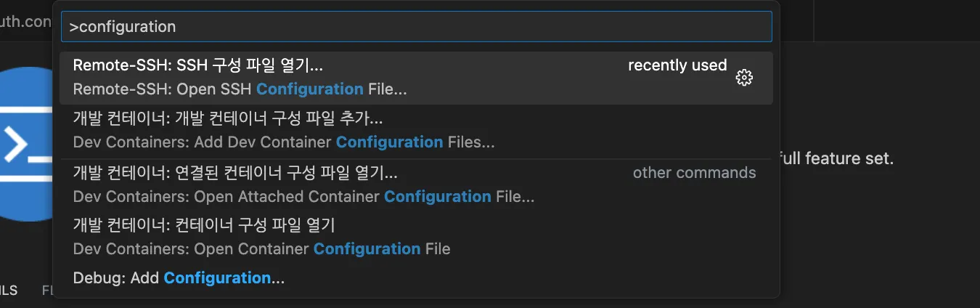
Task: Open the Details tab at bottom left
Action: pos(9,291)
